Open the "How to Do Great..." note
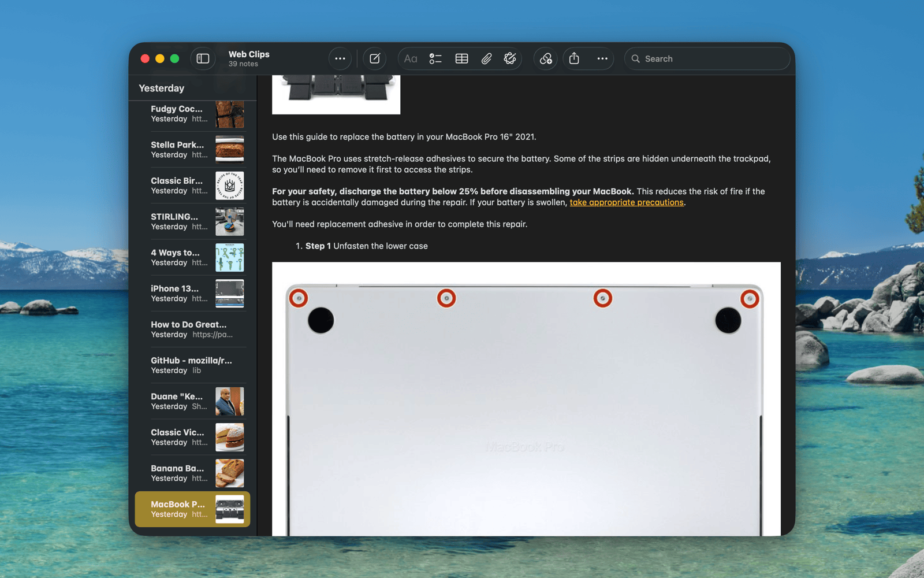The height and width of the screenshot is (578, 924). pyautogui.click(x=192, y=329)
